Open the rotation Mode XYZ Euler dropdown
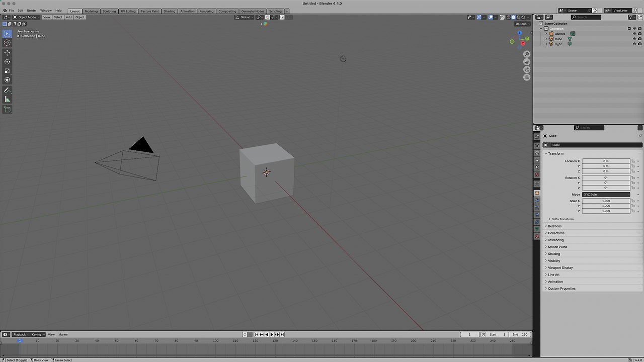This screenshot has width=644, height=362. 606,195
